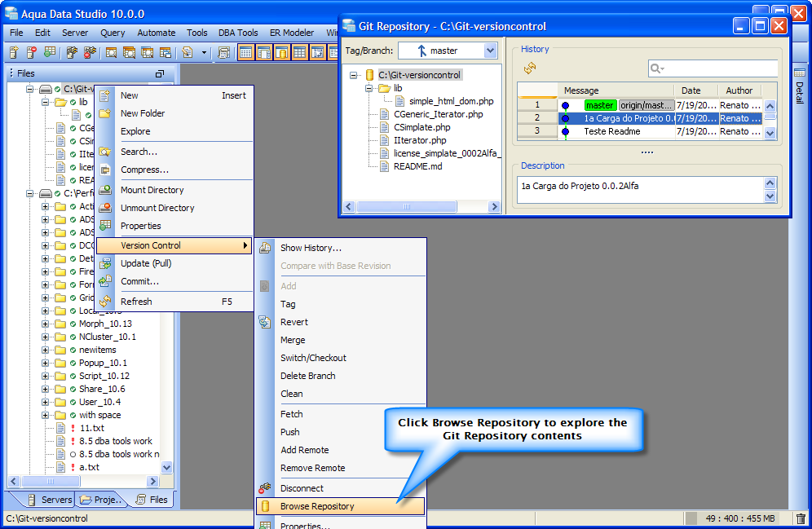Open the small black arrow dropdown in toolbar
812x529 pixels.
click(204, 53)
